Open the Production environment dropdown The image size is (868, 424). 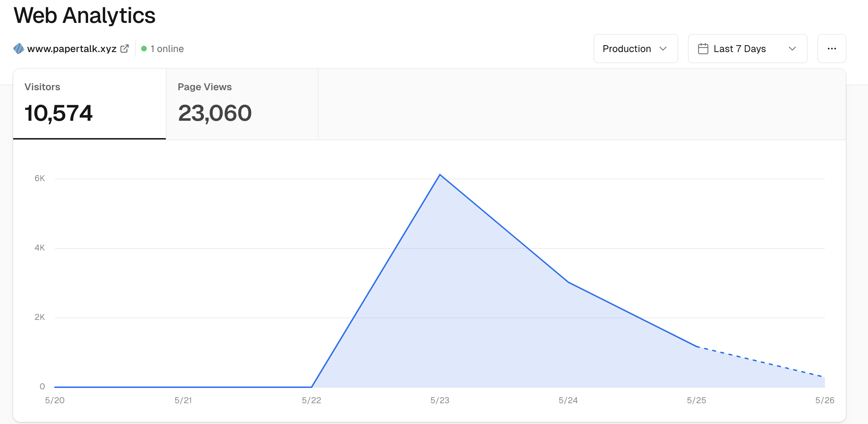pyautogui.click(x=635, y=49)
